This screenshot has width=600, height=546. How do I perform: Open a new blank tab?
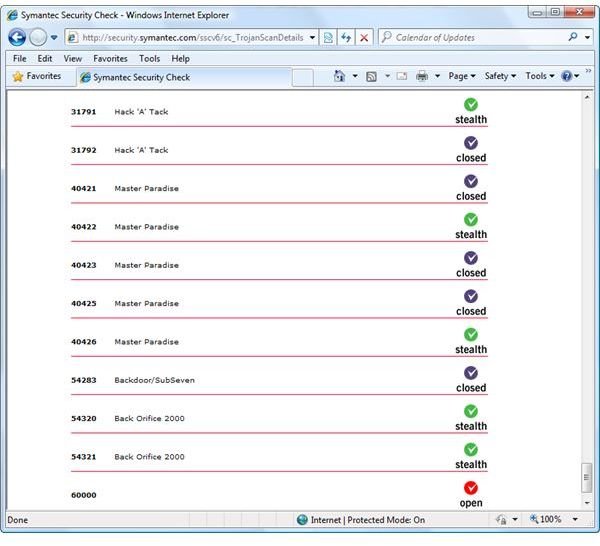(303, 78)
